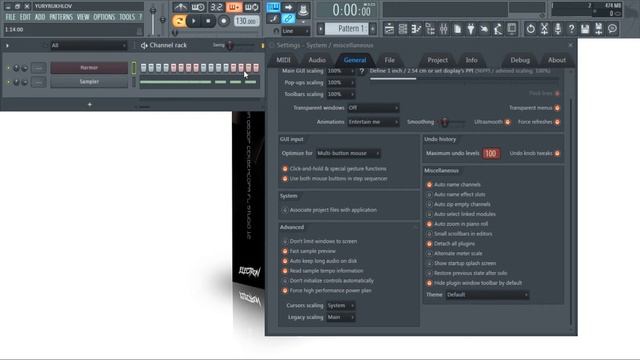Open the Toolbars scaling dropdown
The image size is (640, 360).
pos(340,94)
